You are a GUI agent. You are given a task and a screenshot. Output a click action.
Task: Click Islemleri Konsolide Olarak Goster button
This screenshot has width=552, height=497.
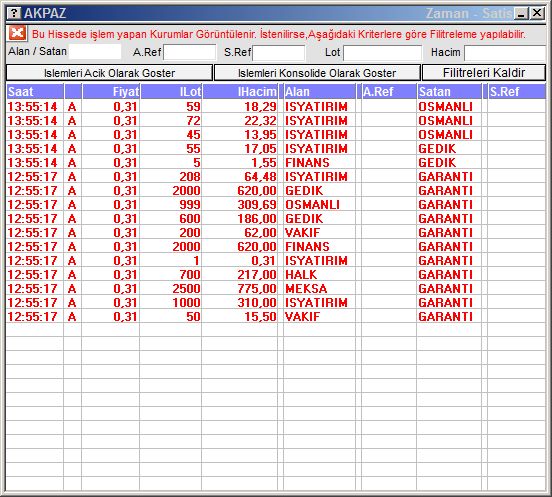(317, 73)
